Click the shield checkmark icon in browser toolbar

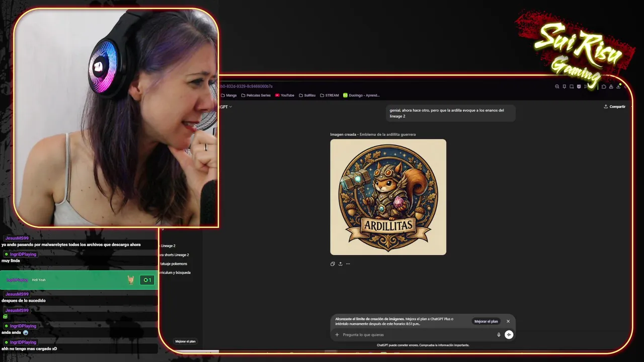pyautogui.click(x=579, y=86)
